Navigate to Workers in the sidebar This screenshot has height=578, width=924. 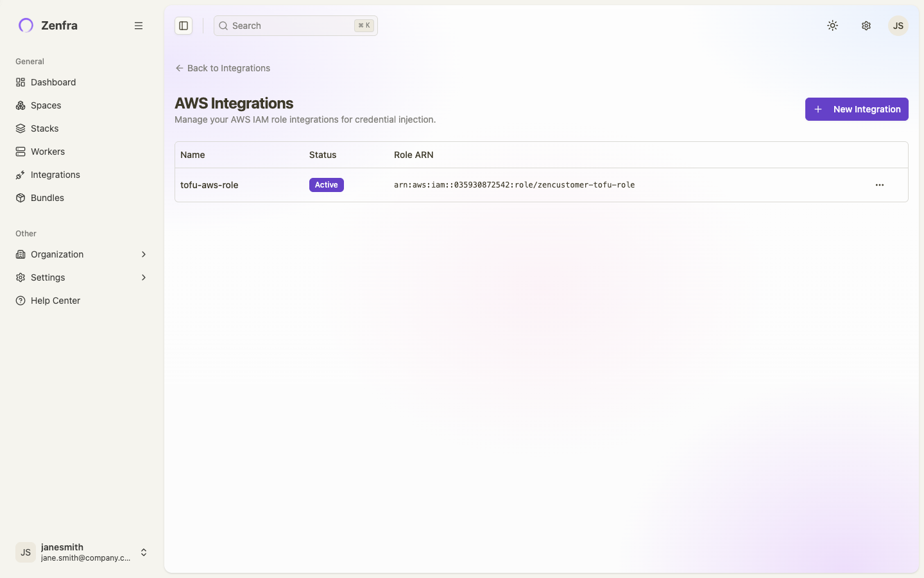[47, 152]
